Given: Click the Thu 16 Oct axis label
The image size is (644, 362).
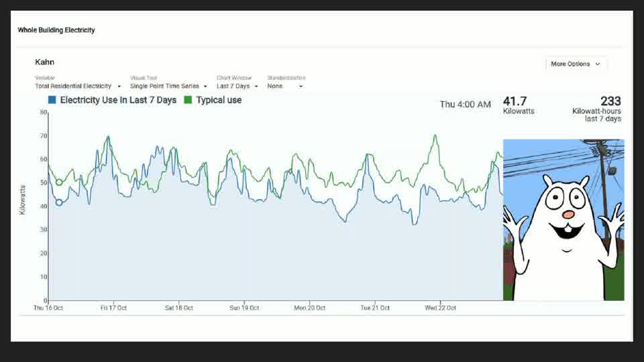Looking at the screenshot, I should pos(48,308).
